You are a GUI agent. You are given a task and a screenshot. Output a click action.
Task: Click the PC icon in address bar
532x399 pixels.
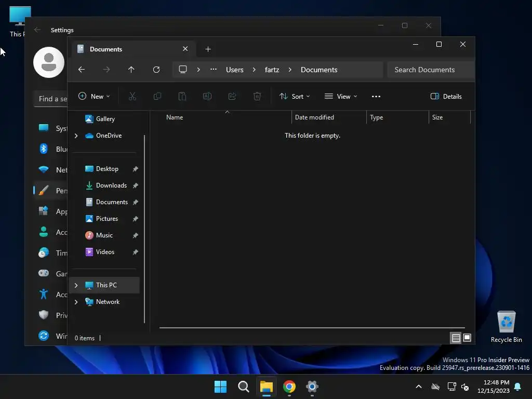(x=183, y=70)
